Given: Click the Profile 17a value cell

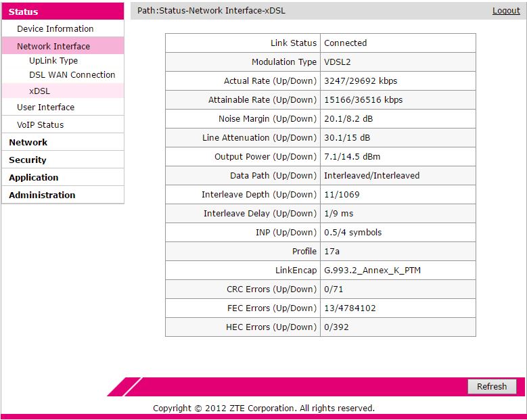Looking at the screenshot, I should (331, 252).
